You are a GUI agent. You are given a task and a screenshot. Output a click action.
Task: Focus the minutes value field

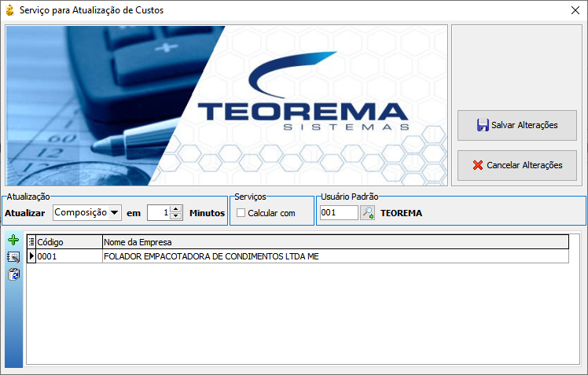tap(158, 212)
